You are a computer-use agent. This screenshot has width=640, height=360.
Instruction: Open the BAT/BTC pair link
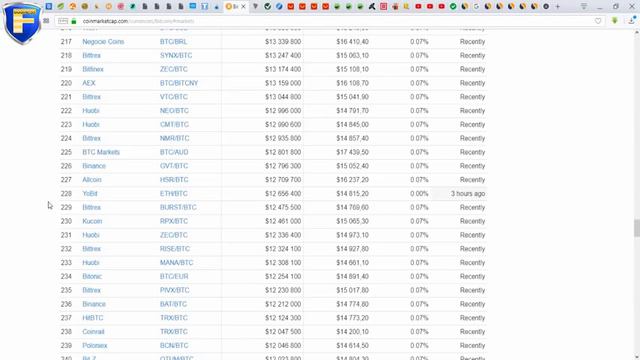tap(173, 304)
